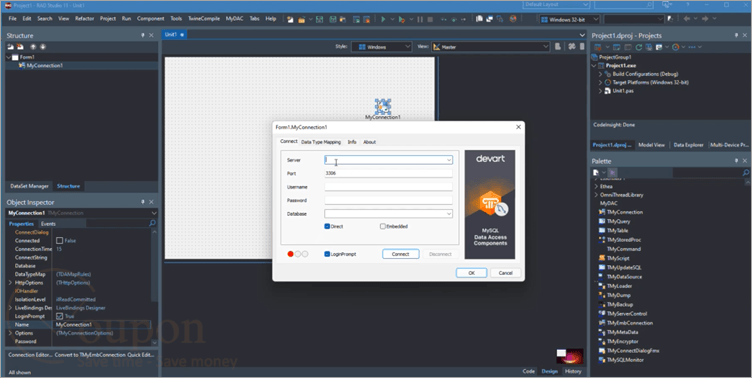Image resolution: width=752 pixels, height=378 pixels.
Task: Click the Cancel button in connection dialog
Action: 505,273
